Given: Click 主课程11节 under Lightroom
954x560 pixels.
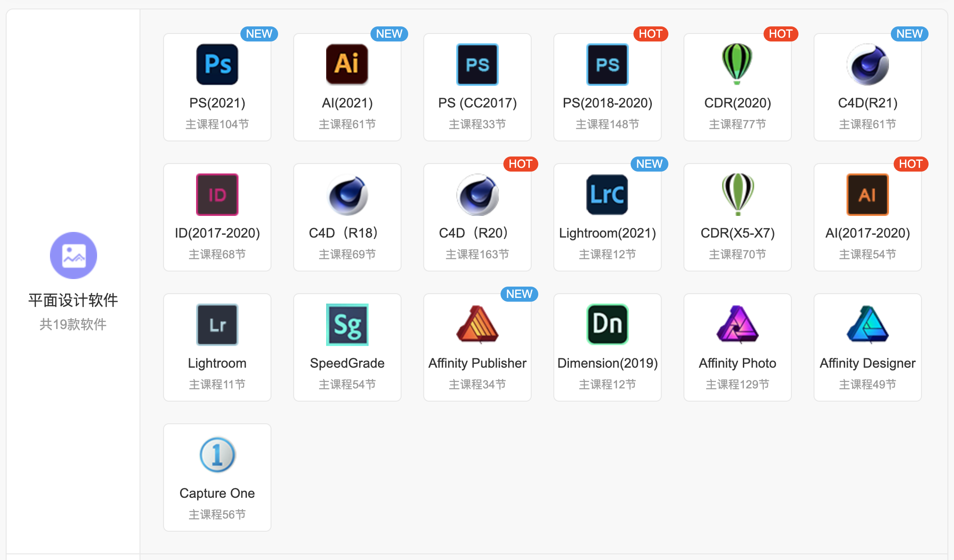Looking at the screenshot, I should tap(217, 385).
